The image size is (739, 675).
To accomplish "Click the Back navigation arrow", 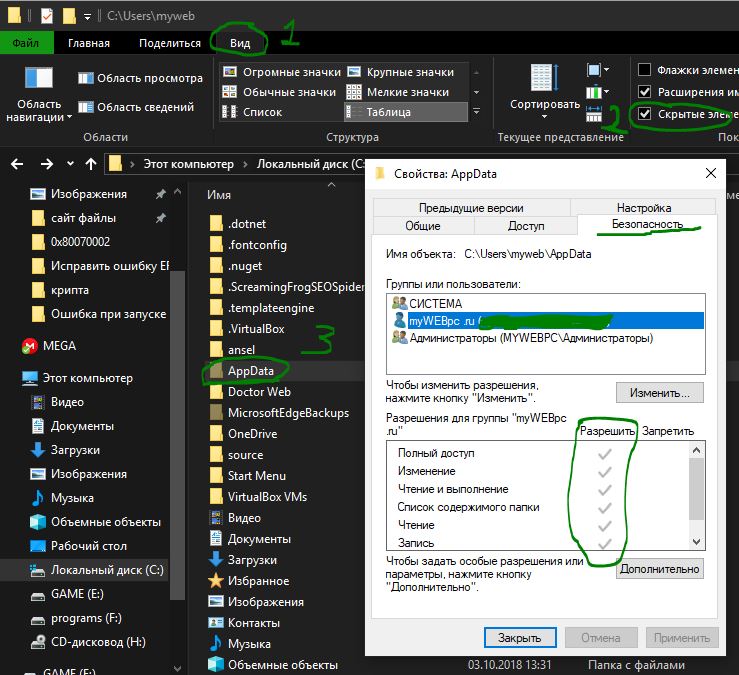I will click(17, 164).
